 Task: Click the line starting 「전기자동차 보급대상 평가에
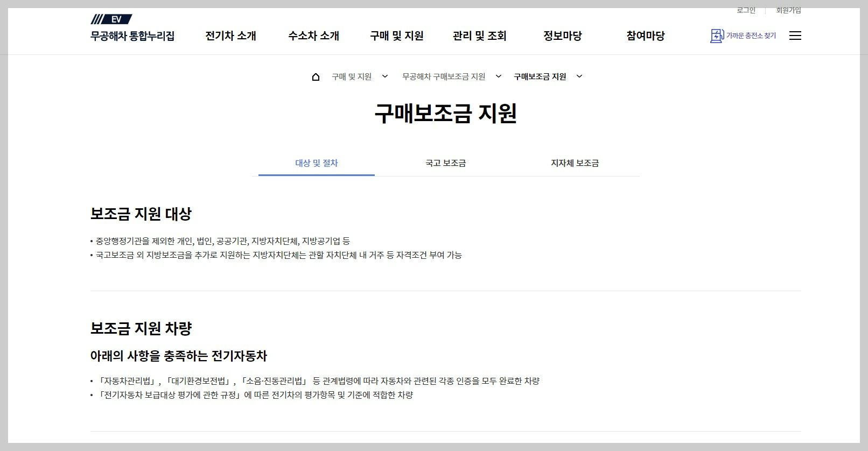pos(255,395)
